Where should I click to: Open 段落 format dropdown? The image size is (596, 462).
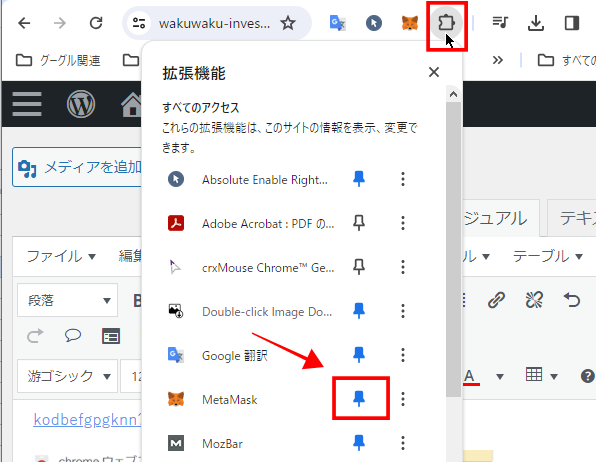tap(67, 300)
